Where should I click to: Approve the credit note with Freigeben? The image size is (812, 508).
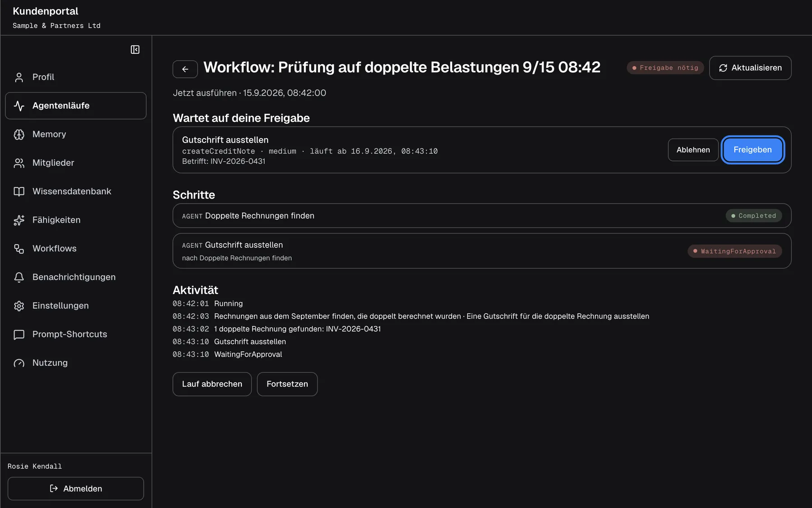pos(752,150)
